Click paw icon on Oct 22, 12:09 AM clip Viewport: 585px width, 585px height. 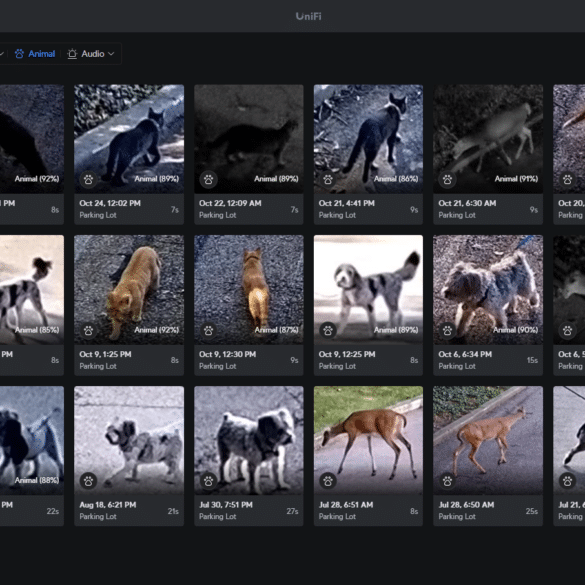(x=208, y=179)
